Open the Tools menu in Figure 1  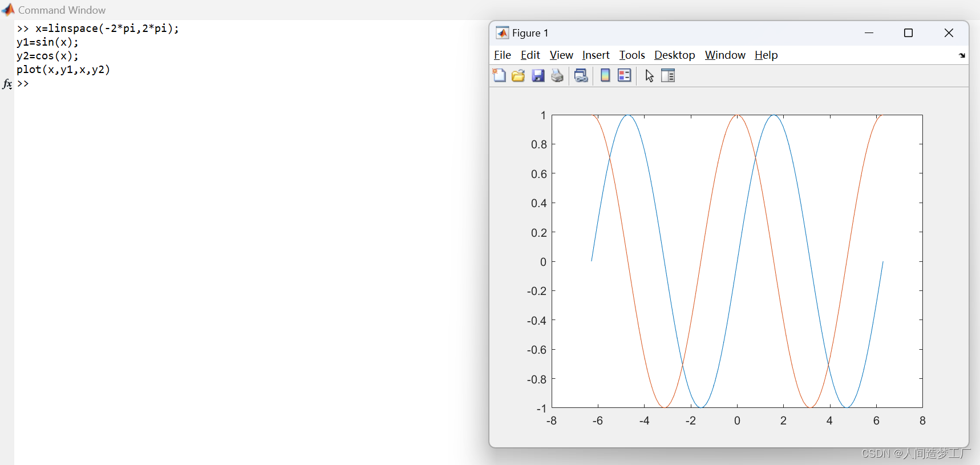click(x=632, y=55)
